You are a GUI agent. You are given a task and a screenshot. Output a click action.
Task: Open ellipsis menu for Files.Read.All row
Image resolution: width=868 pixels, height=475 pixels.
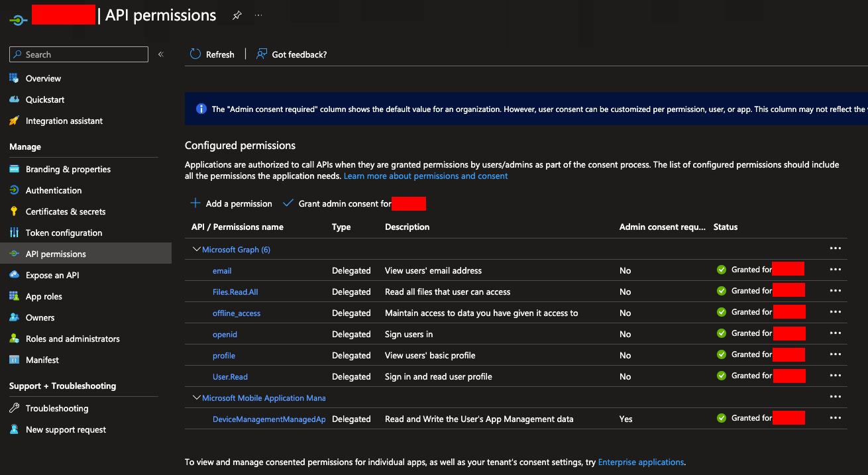(x=836, y=291)
